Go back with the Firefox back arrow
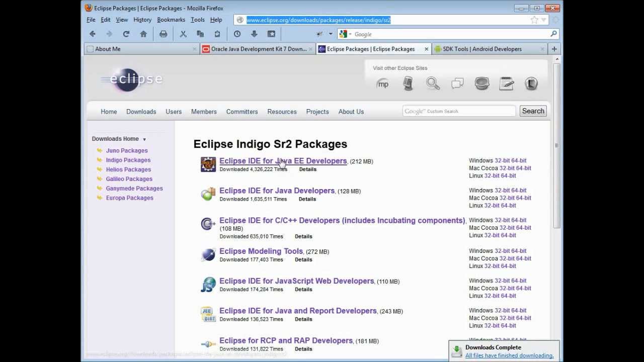644x362 pixels. click(93, 34)
